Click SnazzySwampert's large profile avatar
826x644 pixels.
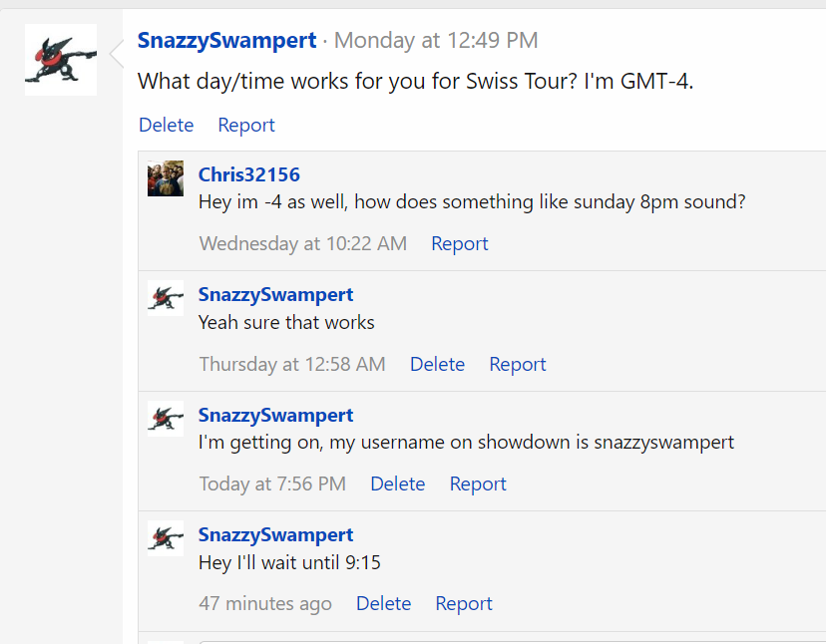click(x=61, y=60)
